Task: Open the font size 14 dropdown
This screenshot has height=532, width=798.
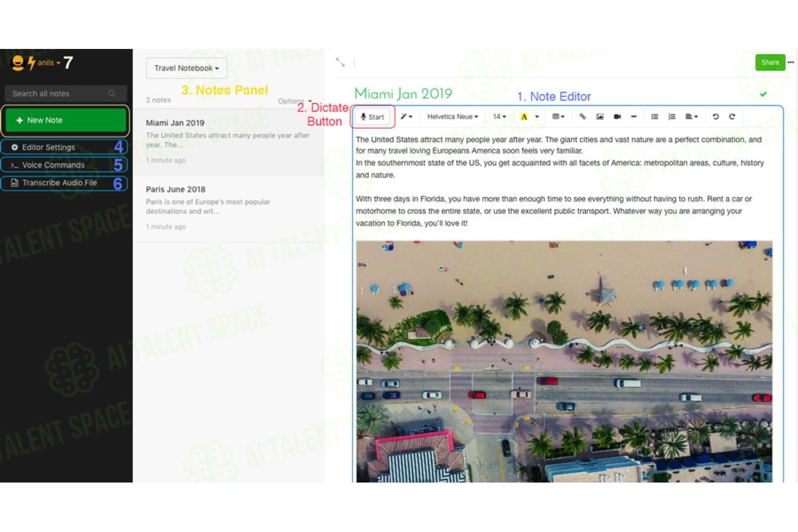Action: pyautogui.click(x=499, y=117)
